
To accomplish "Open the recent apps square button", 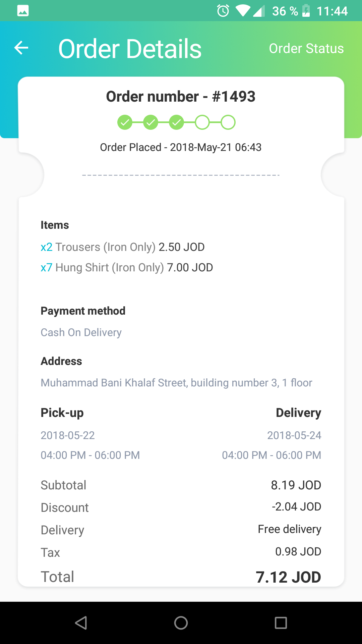I will pos(281,623).
